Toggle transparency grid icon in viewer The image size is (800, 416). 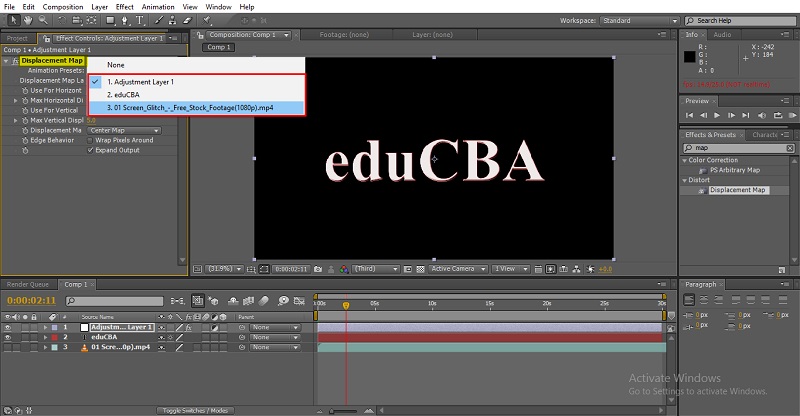[x=420, y=269]
